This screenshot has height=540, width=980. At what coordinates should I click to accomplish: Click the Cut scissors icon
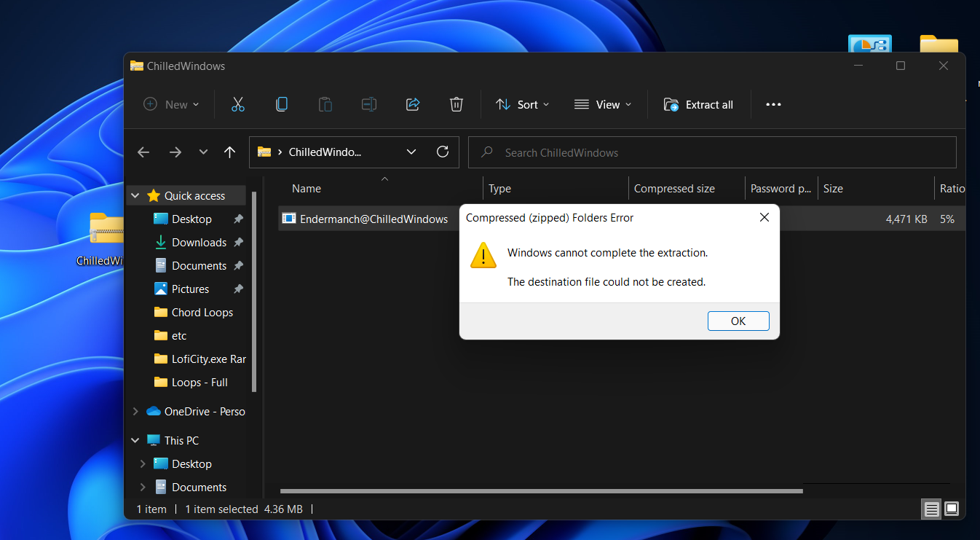238,104
